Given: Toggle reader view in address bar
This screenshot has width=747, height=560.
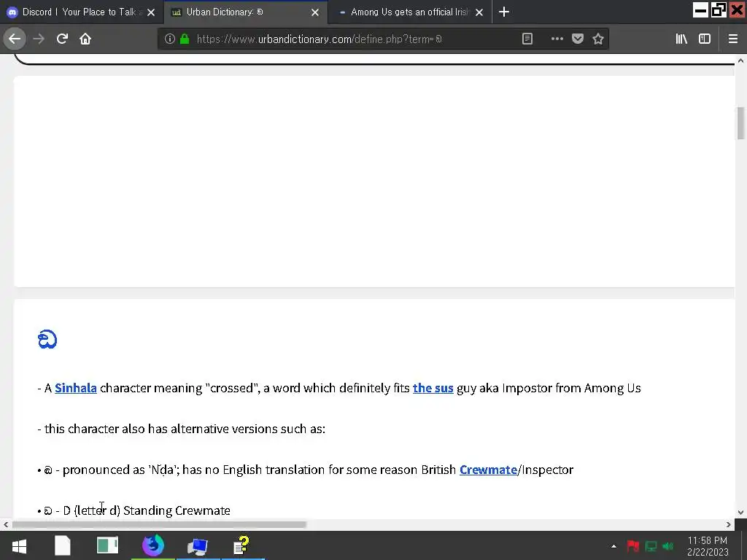Looking at the screenshot, I should pyautogui.click(x=527, y=39).
